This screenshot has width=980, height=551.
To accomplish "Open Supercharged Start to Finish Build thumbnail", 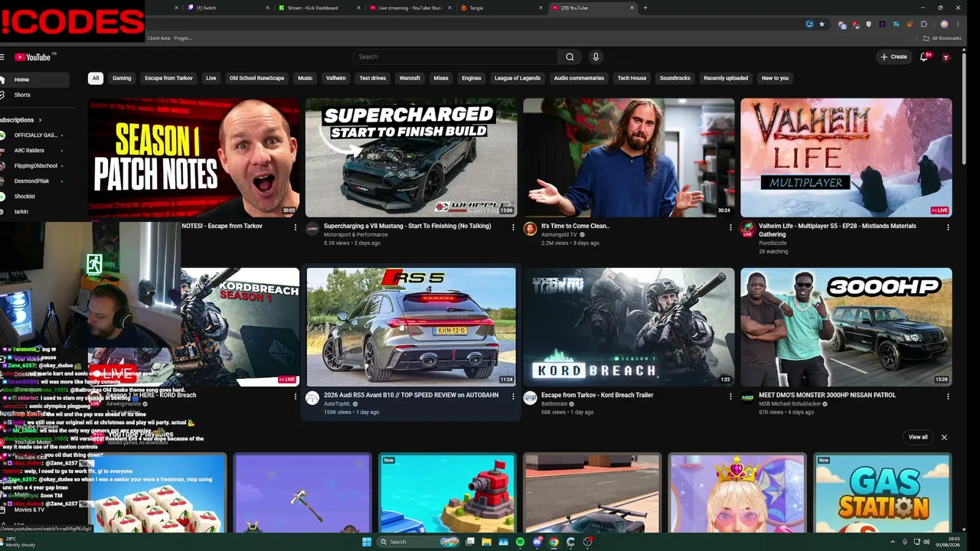I will [411, 158].
